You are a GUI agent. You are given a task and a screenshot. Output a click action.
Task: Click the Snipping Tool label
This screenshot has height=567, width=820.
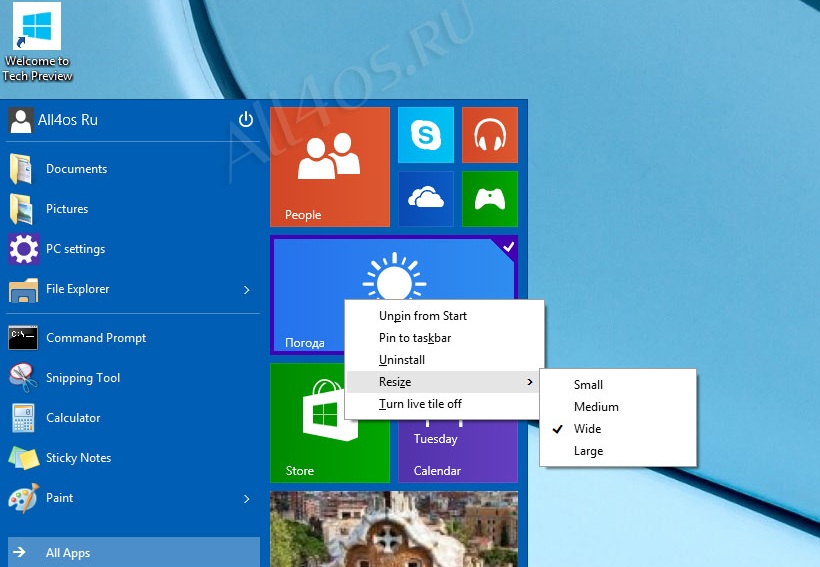point(83,378)
